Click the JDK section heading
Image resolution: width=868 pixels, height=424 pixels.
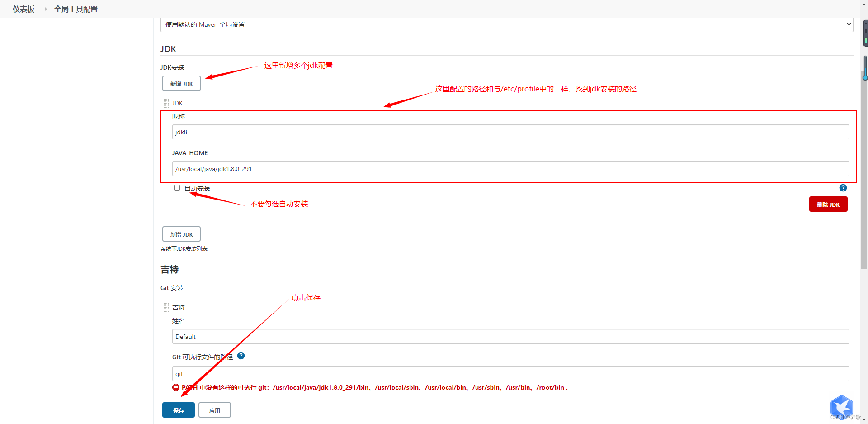tap(168, 49)
